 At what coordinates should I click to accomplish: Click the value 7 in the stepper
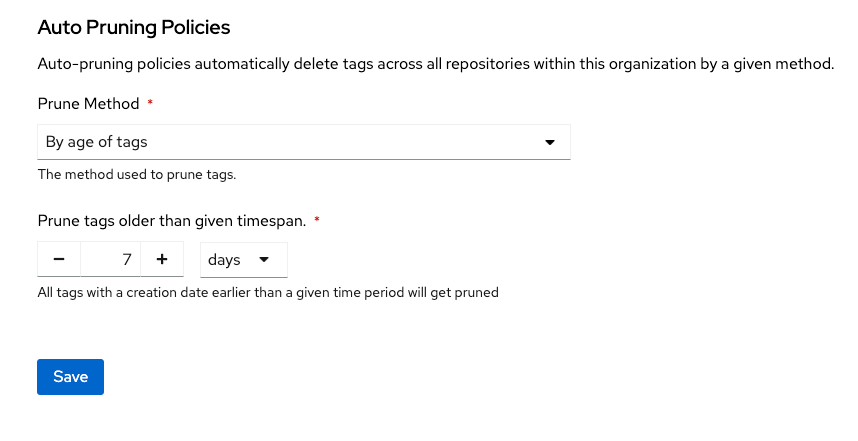127,260
